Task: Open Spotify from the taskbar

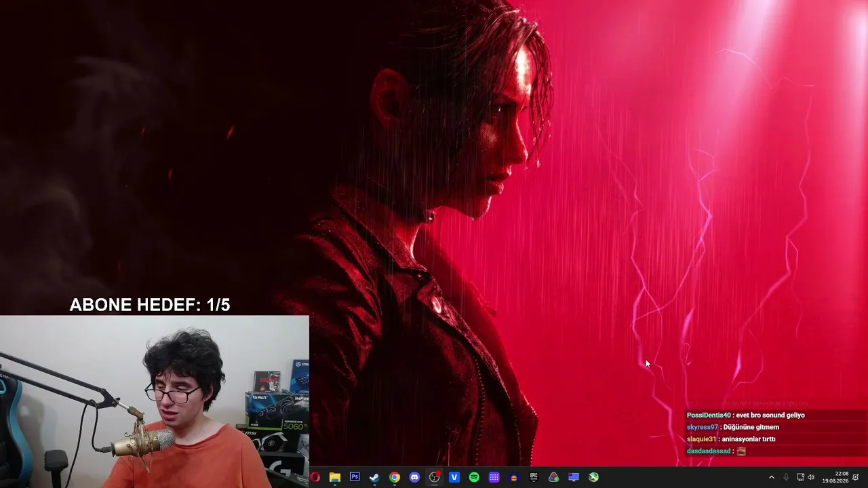Action: pyautogui.click(x=474, y=477)
